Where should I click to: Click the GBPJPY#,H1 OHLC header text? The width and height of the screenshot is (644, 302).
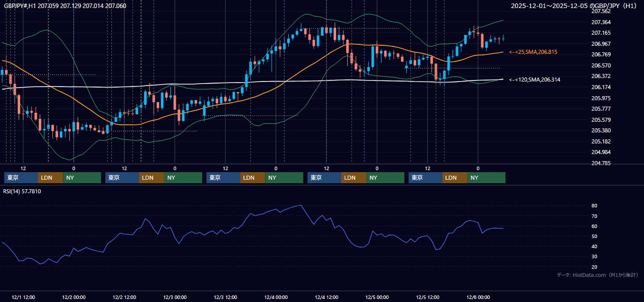point(65,6)
